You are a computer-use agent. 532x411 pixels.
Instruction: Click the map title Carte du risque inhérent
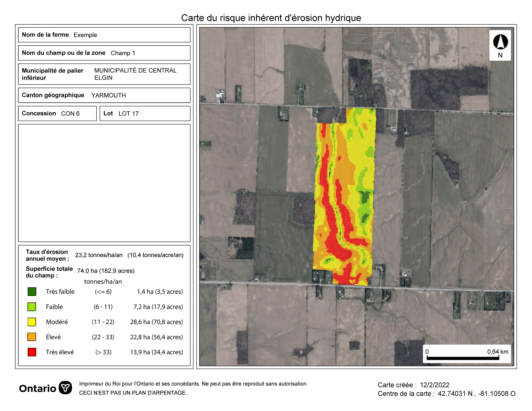(x=271, y=18)
